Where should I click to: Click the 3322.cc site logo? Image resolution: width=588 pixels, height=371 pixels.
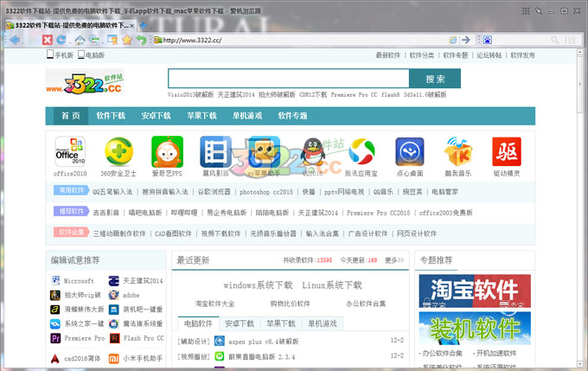(85, 83)
